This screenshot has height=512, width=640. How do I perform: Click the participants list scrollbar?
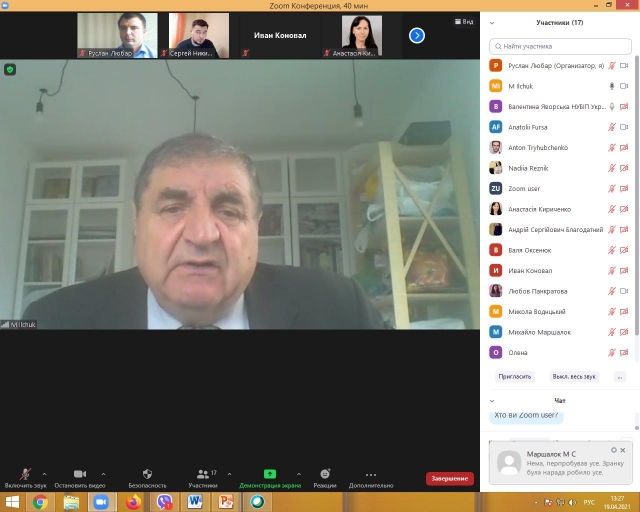637,196
